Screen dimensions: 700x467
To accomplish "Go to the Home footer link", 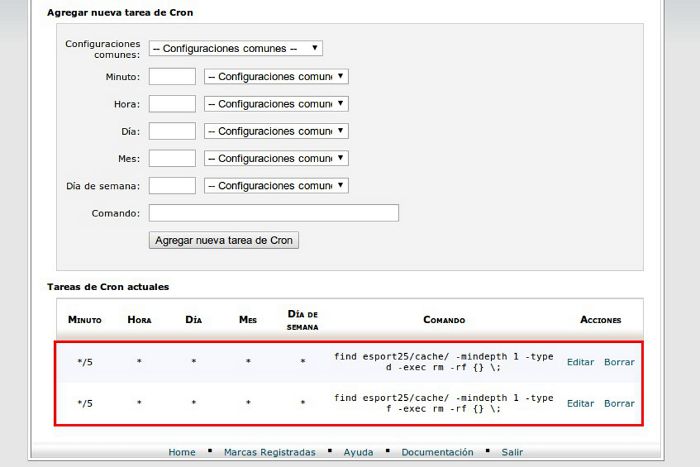I will [x=182, y=452].
